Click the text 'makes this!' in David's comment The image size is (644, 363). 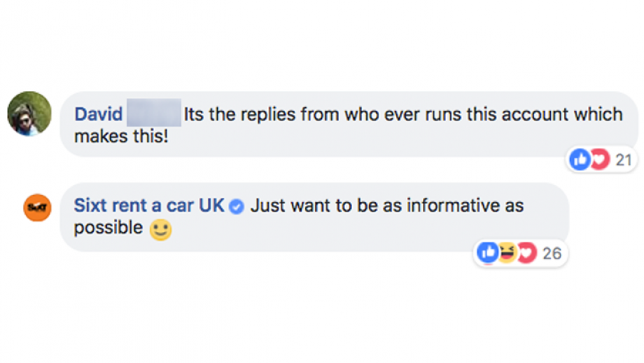(121, 136)
